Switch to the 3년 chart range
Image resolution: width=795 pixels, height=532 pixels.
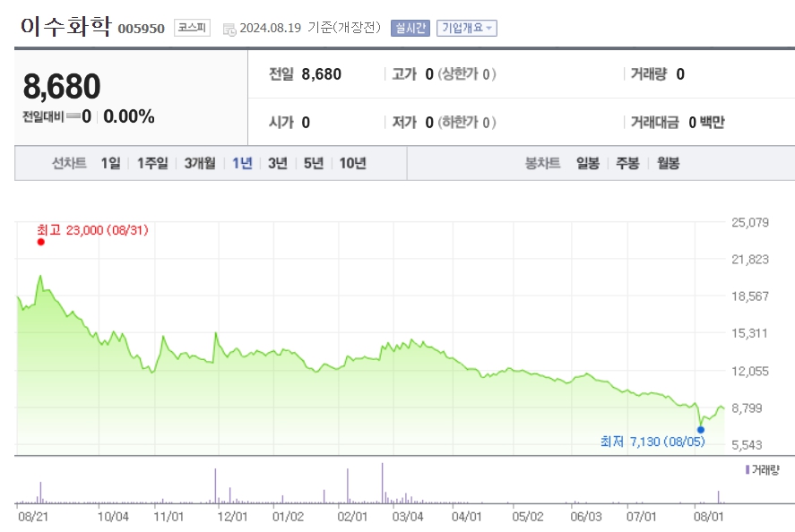(276, 163)
